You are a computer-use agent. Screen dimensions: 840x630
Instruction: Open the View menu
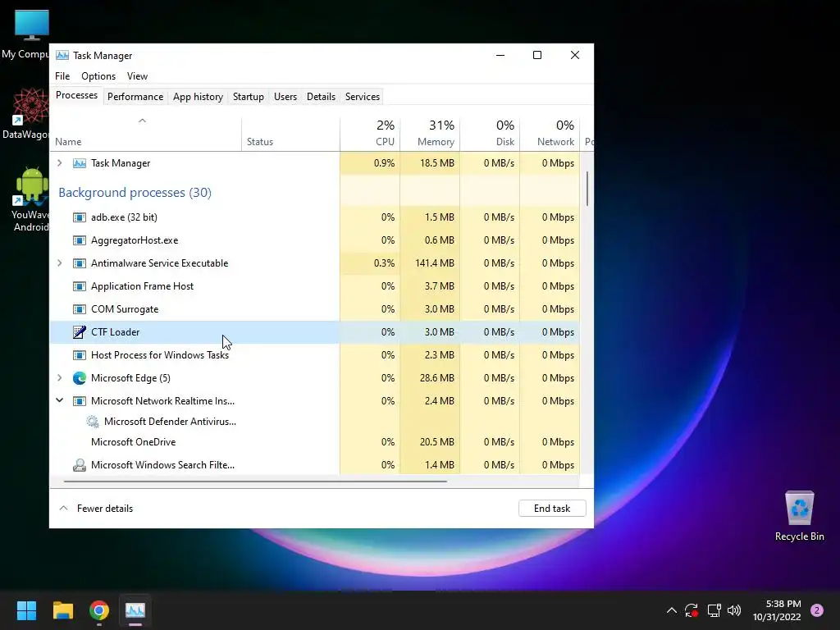click(137, 76)
